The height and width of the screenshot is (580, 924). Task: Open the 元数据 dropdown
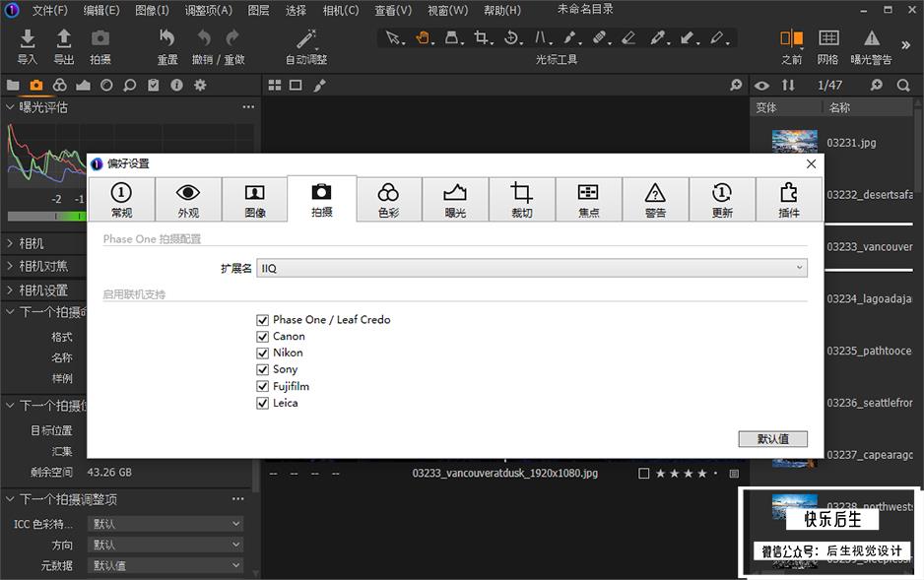coord(165,565)
